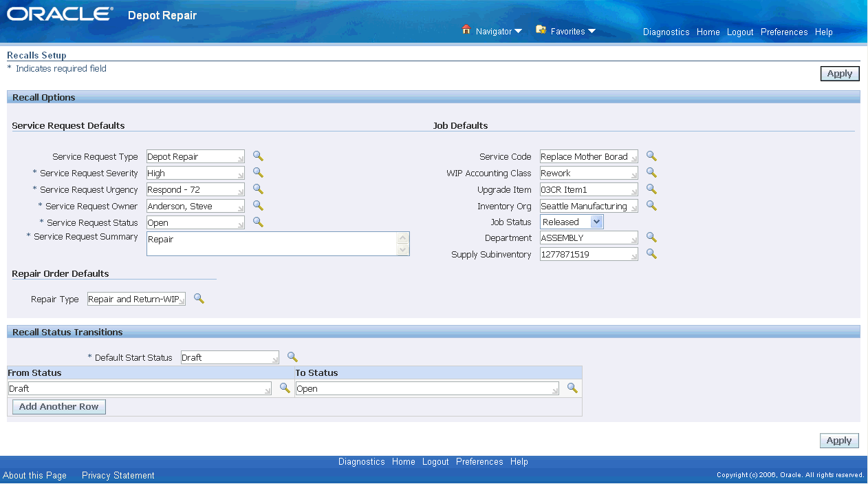Click the Recall Options section heading
Image resolution: width=868 pixels, height=484 pixels.
tap(44, 97)
